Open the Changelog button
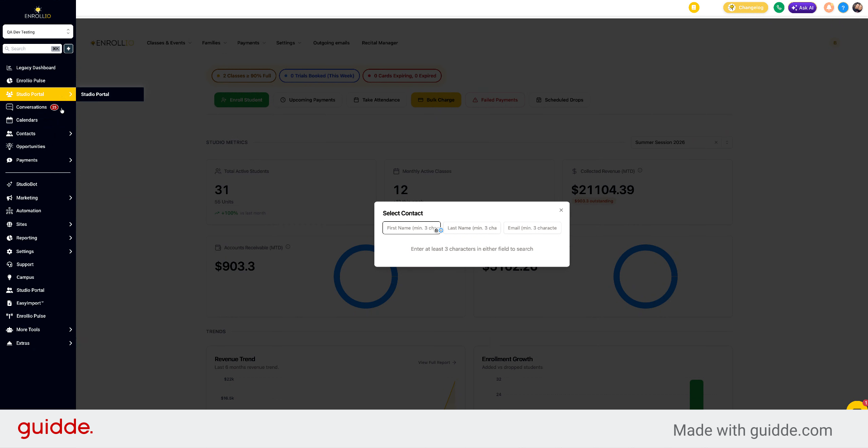The height and width of the screenshot is (448, 868). tap(745, 8)
